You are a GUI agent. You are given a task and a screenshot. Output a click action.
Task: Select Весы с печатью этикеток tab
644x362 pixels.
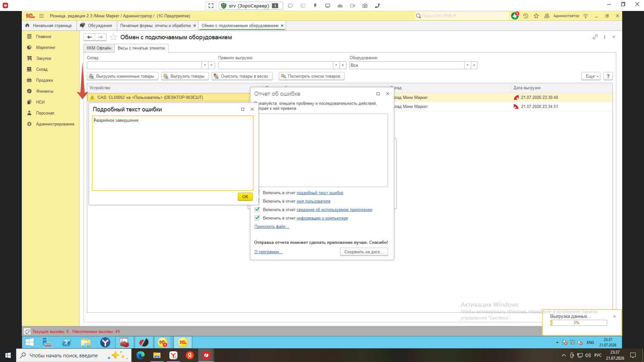141,48
